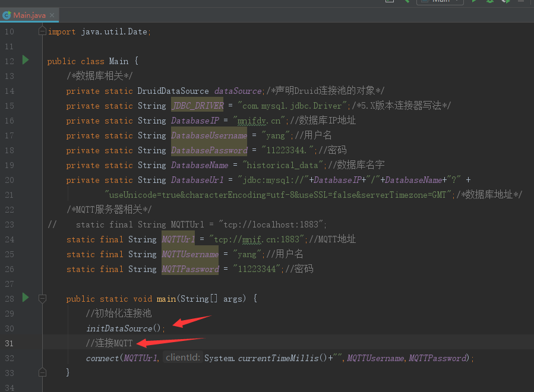The image size is (534, 392).
Task: Click the "historical_data" string literal
Action: [x=283, y=165]
